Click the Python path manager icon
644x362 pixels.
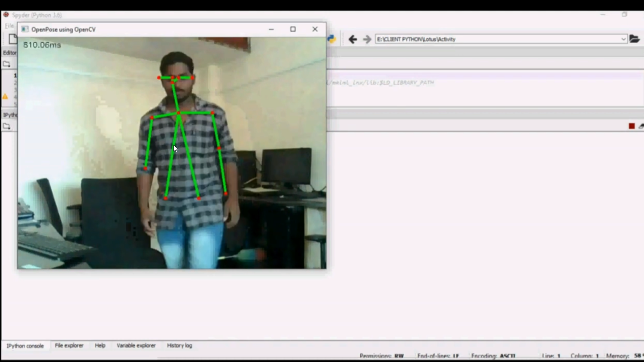tap(331, 39)
